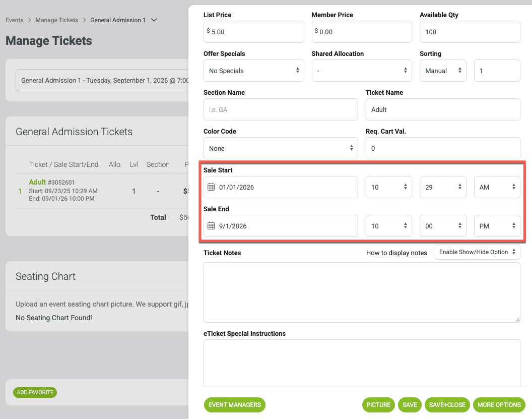This screenshot has height=419, width=532.
Task: Open the Offer Specials dropdown
Action: tap(253, 71)
